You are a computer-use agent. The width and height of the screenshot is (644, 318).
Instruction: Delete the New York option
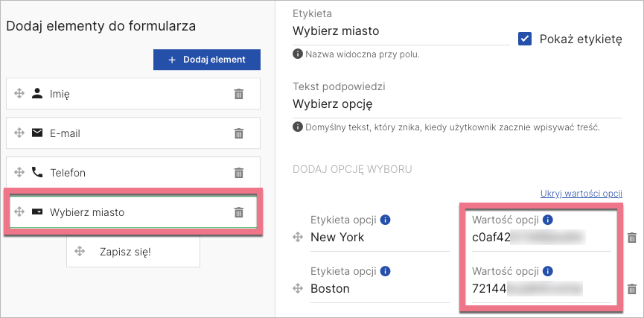click(631, 238)
